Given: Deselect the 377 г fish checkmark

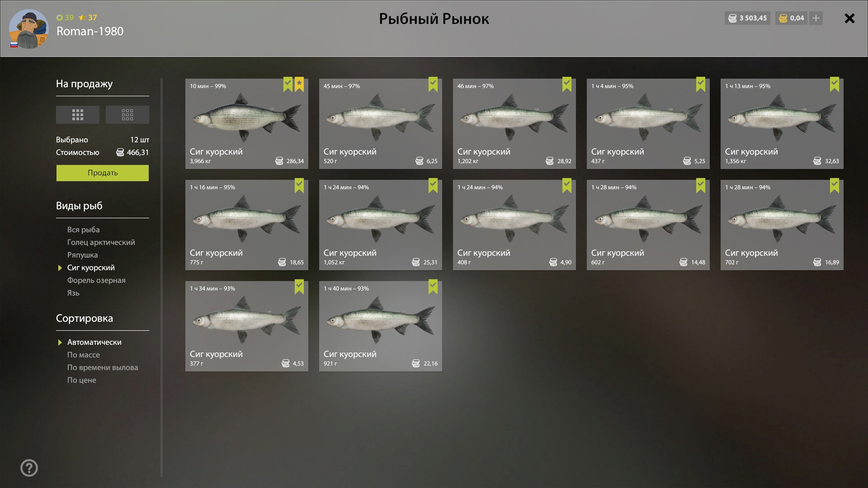Looking at the screenshot, I should (x=299, y=287).
